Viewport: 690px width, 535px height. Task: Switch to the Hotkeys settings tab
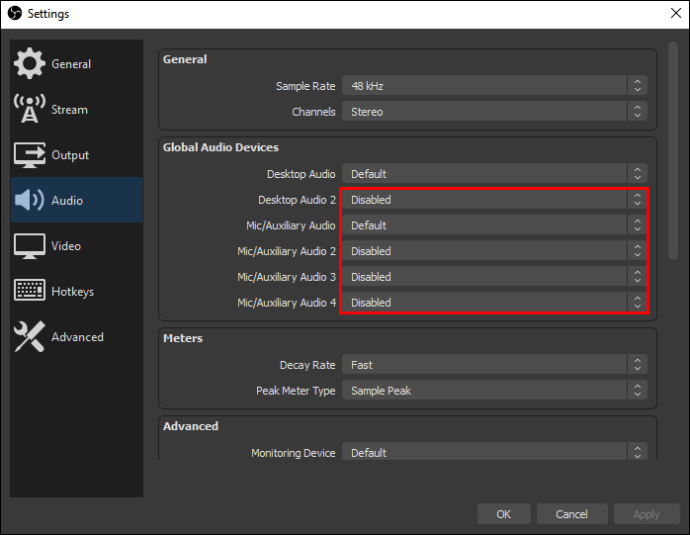point(72,291)
